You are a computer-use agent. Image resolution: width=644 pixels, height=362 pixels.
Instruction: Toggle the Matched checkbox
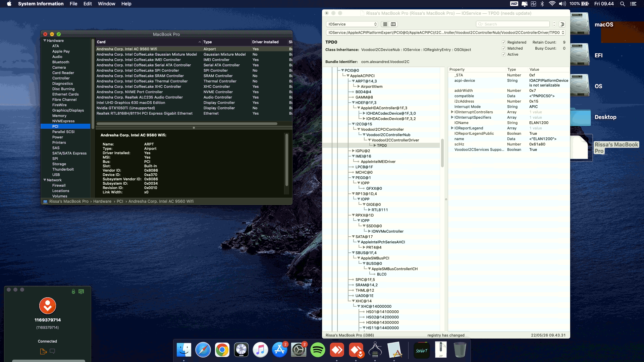click(503, 48)
